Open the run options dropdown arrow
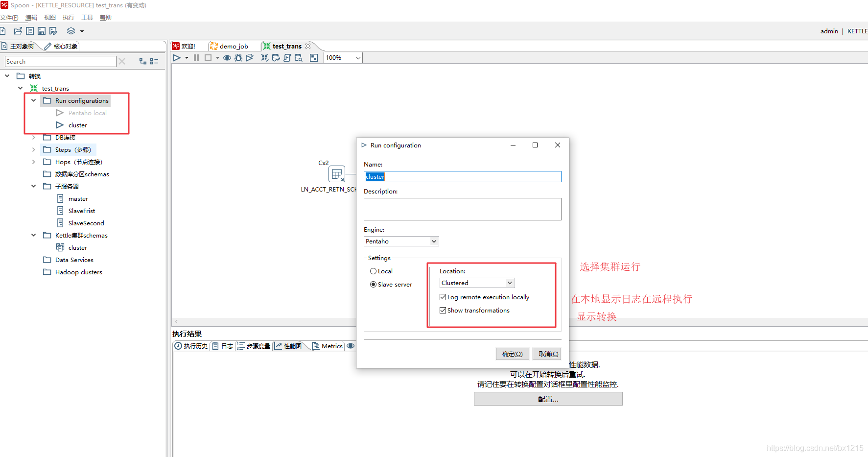Viewport: 868px width, 457px height. click(x=187, y=58)
